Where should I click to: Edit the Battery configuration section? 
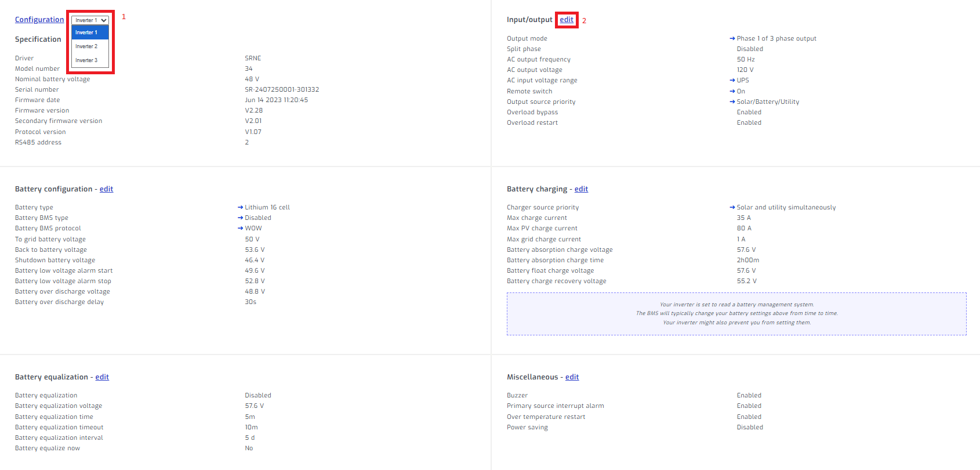(x=106, y=189)
